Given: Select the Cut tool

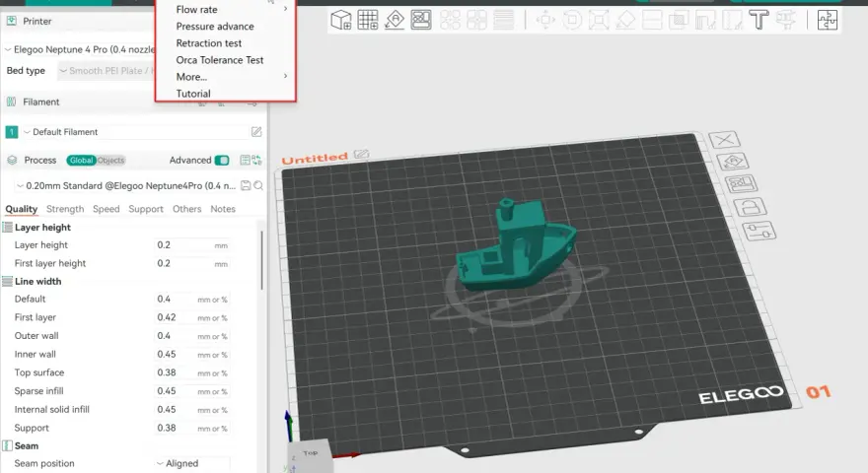Looking at the screenshot, I should point(652,21).
